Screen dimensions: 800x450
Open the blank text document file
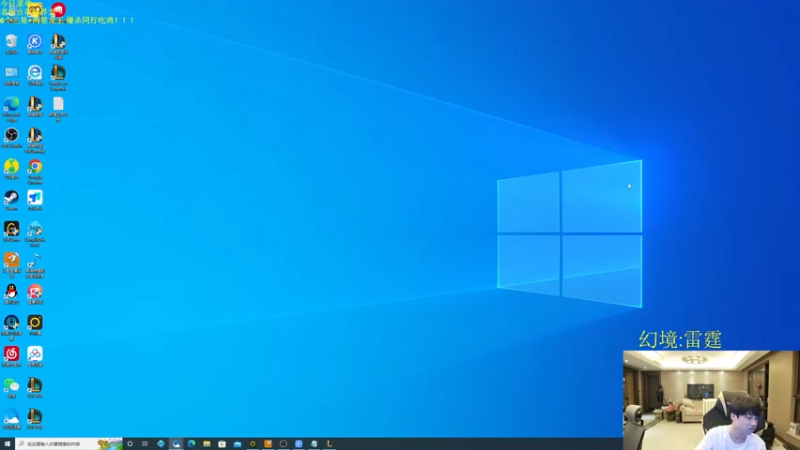[x=58, y=109]
